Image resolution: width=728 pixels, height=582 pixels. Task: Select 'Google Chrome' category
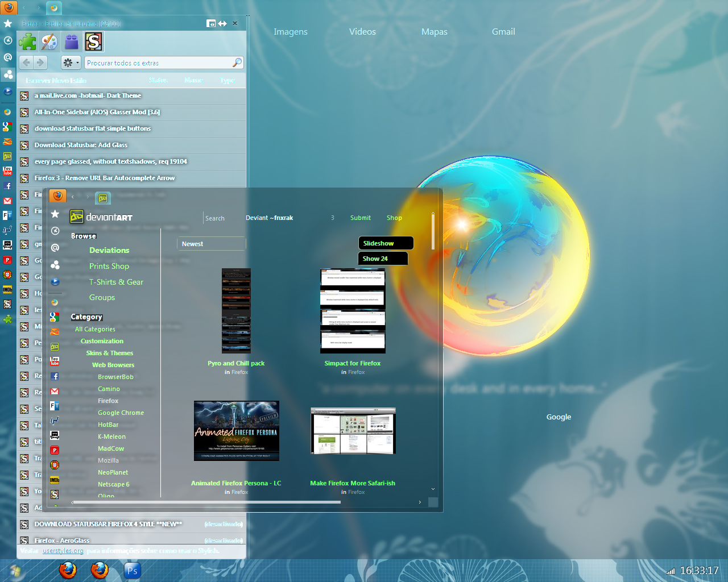121,413
